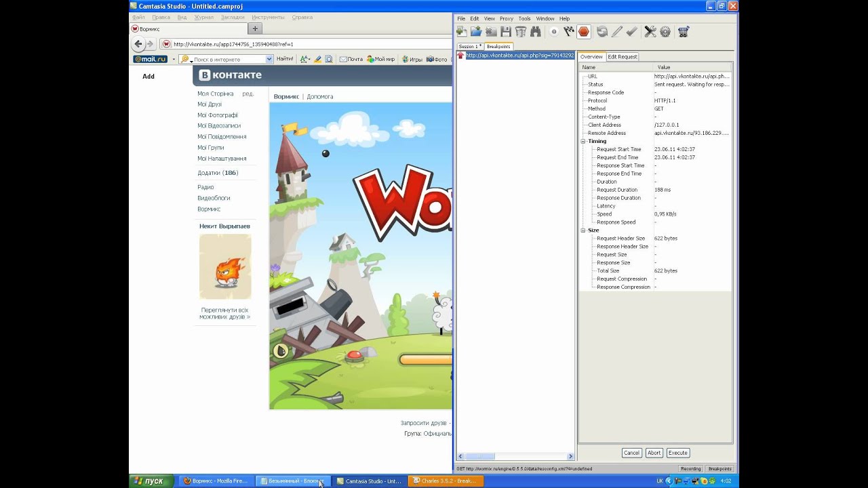Open search box dropdown in mail.ru toolbar
Screen dimensions: 868x488
tap(269, 59)
